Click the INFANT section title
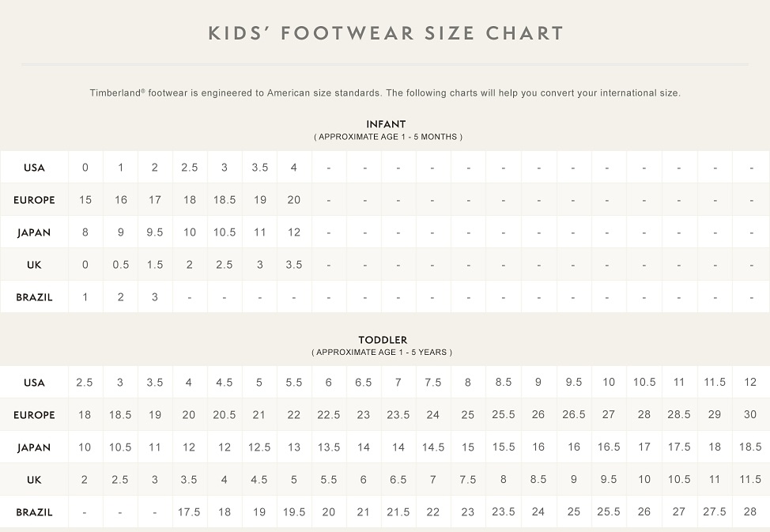This screenshot has width=770, height=532. click(x=386, y=124)
